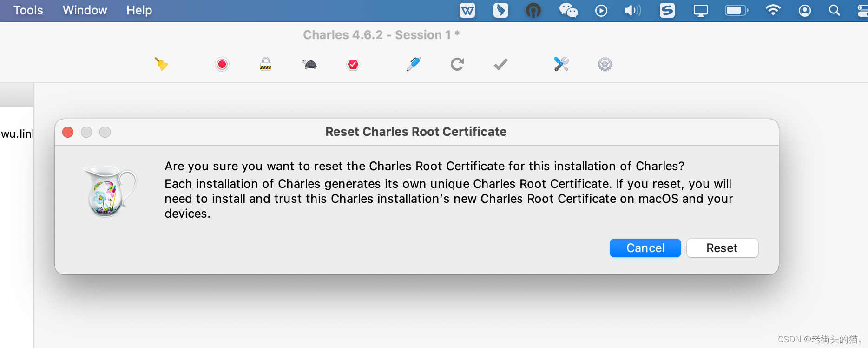Viewport: 868px width, 348px height.
Task: Open the Help menu
Action: tap(139, 10)
